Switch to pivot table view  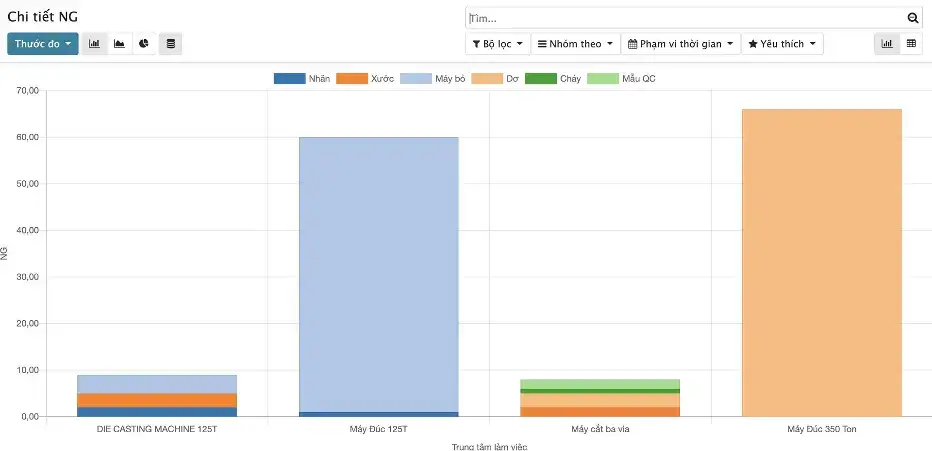tap(911, 44)
